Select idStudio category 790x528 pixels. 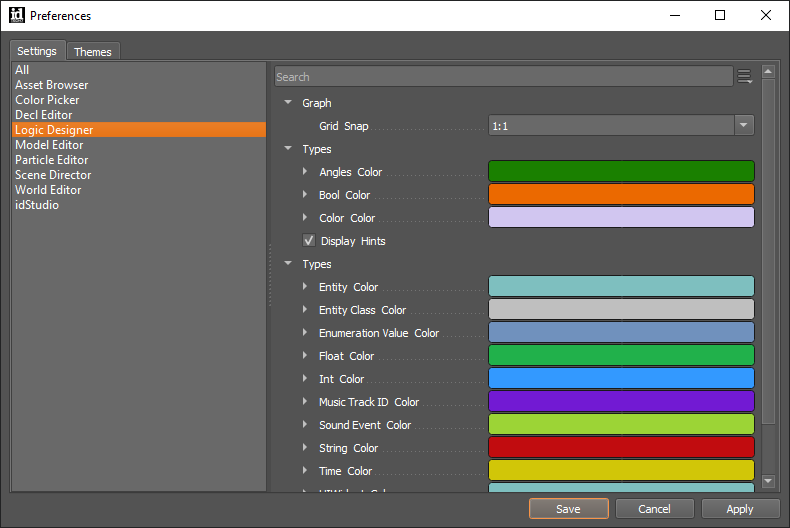(139, 205)
